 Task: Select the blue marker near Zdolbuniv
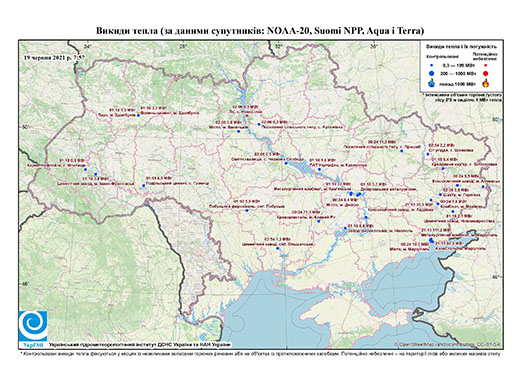coord(138,115)
